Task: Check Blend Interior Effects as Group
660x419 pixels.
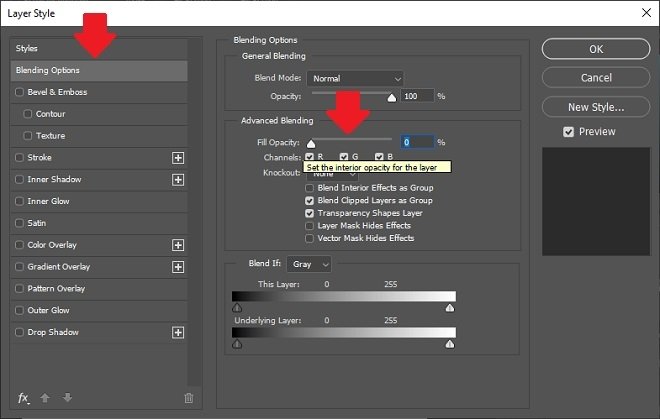Action: [309, 188]
